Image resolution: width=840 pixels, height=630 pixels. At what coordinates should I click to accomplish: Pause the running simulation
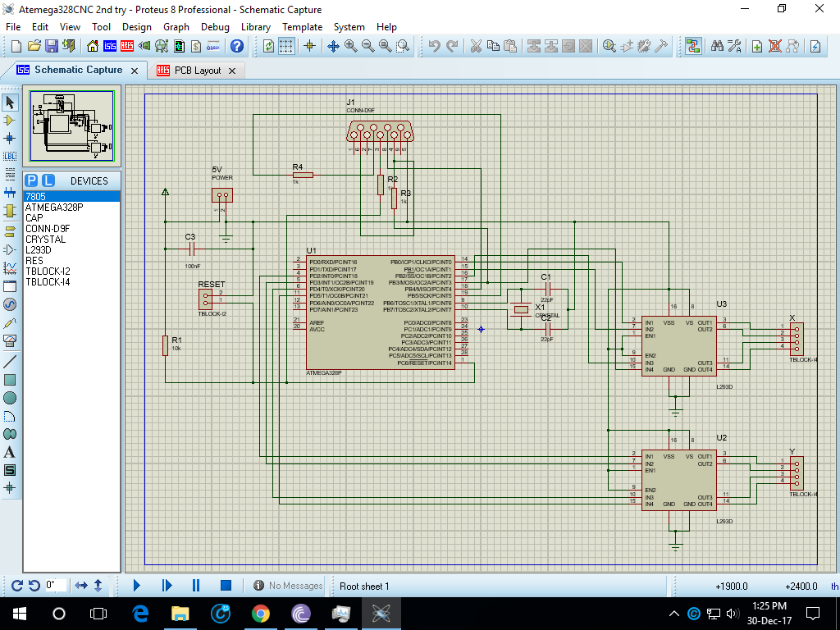coord(194,585)
